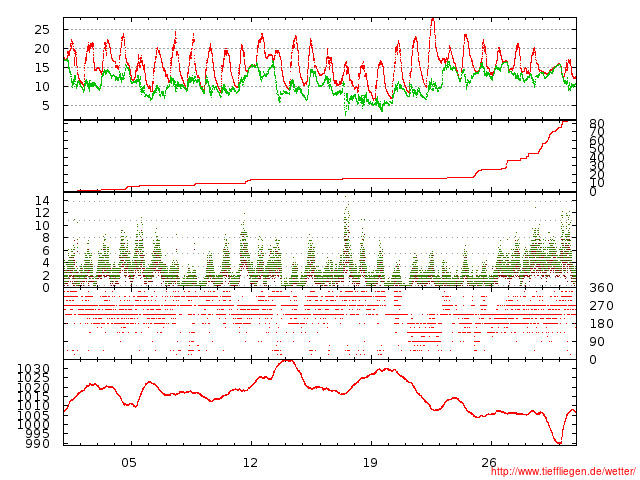Select the "10" label on the temperature chart axis
640x480 pixels.
[42, 87]
